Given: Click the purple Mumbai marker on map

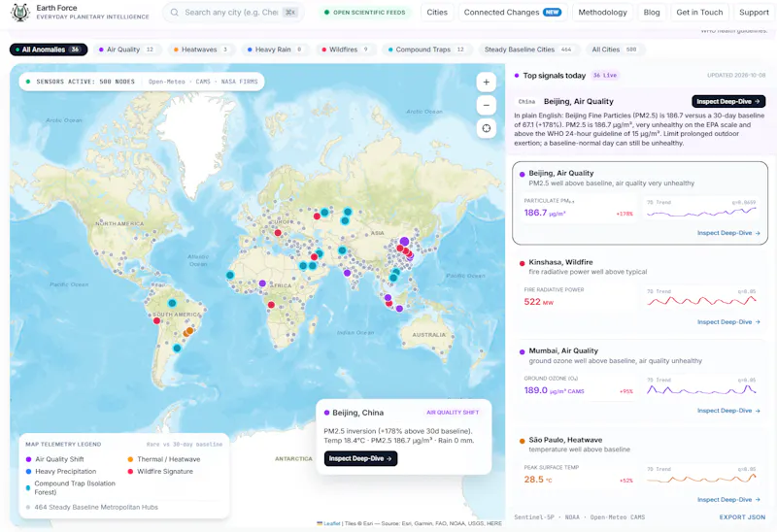Looking at the screenshot, I should (347, 273).
